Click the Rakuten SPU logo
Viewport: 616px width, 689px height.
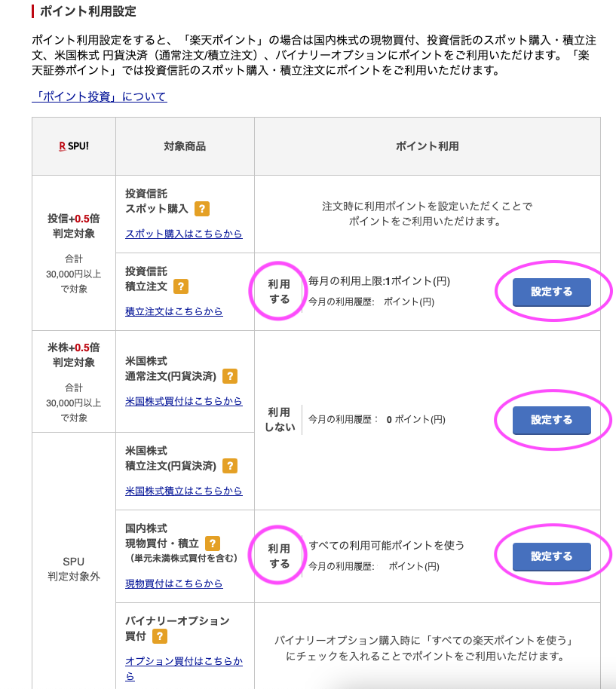coord(74,146)
